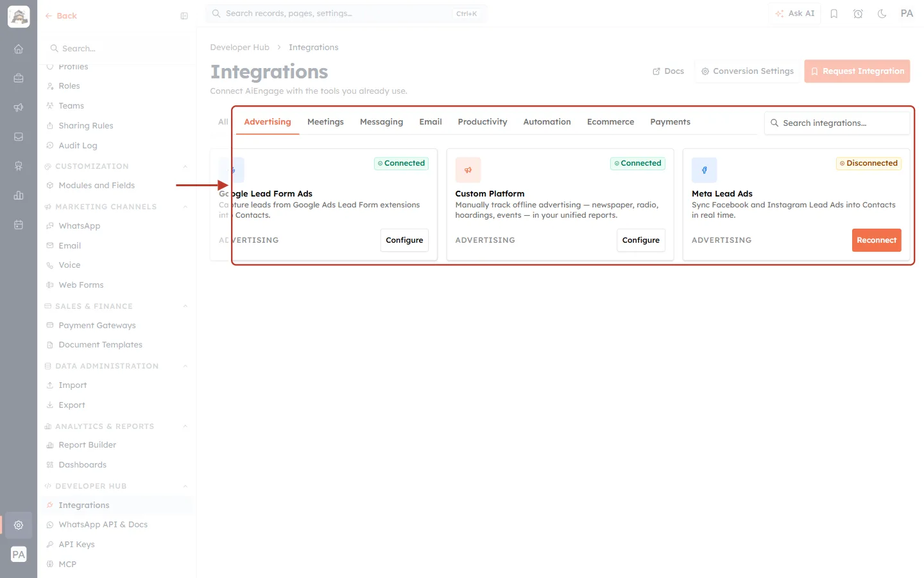This screenshot has height=578, width=924.
Task: Collapse the Developer Hub section
Action: coord(185,486)
